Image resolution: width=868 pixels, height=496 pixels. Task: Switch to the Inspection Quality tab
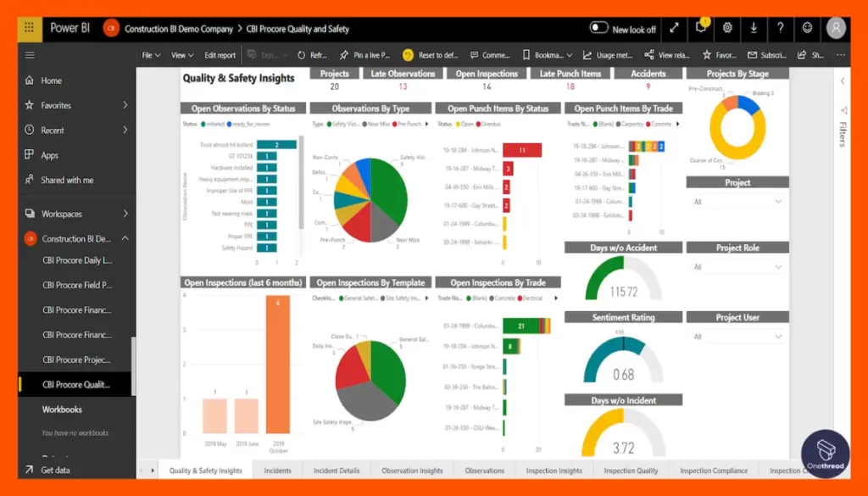click(x=631, y=470)
